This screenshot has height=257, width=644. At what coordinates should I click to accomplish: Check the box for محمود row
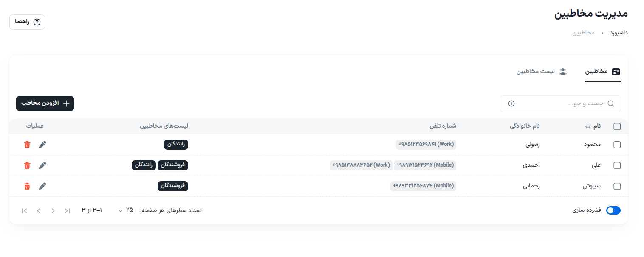click(x=617, y=145)
